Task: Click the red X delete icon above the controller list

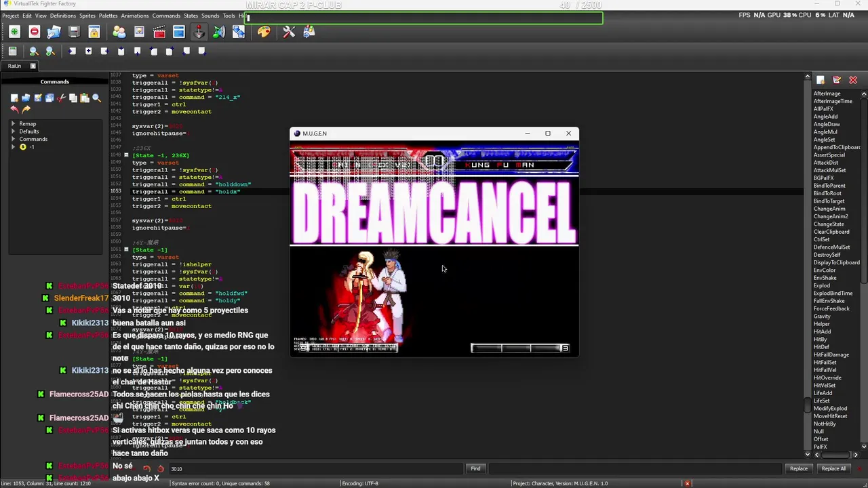Action: pyautogui.click(x=853, y=80)
